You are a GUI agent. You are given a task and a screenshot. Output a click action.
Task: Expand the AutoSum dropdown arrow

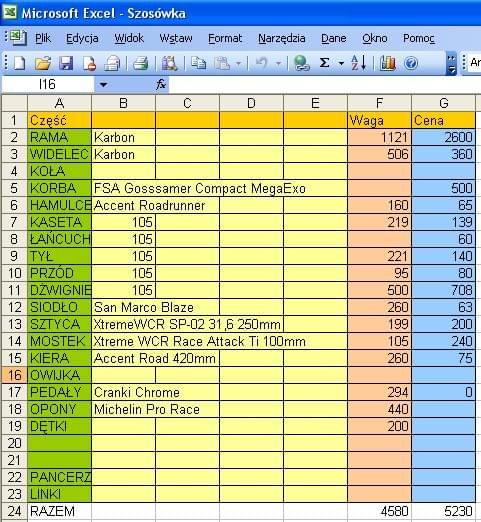point(341,63)
